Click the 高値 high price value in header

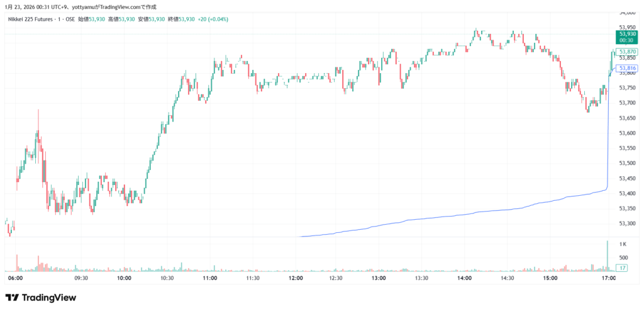tap(126, 19)
